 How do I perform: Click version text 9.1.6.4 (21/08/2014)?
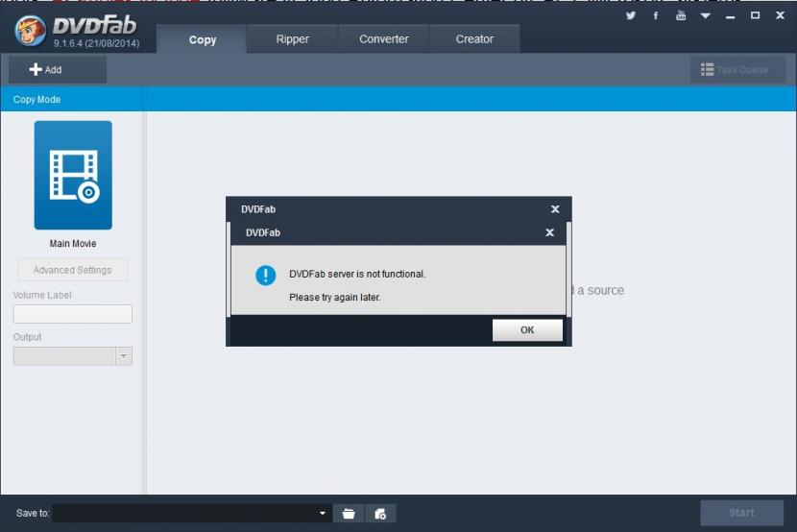tap(97, 44)
